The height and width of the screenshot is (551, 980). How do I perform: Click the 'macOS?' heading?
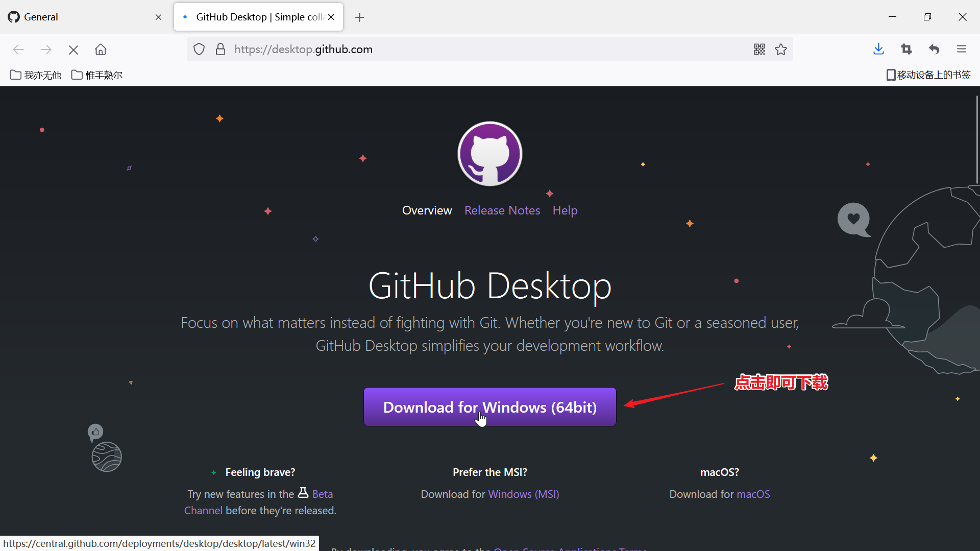click(x=720, y=472)
